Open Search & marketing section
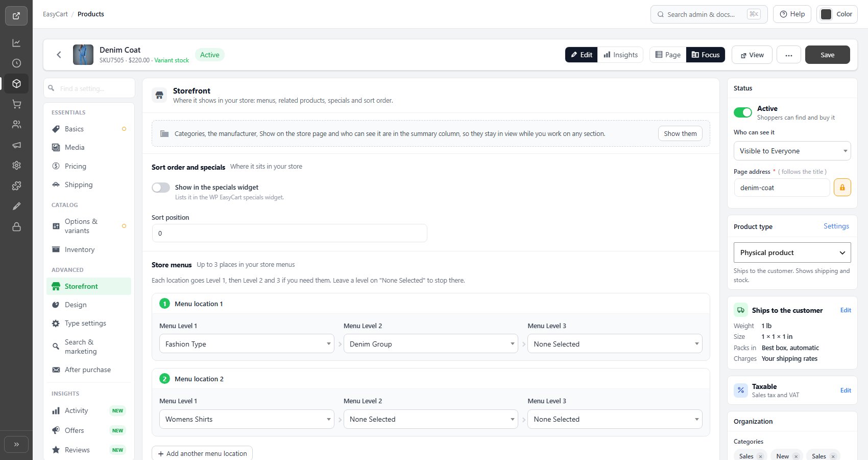Viewport: 868px width, 460px height. [89, 347]
